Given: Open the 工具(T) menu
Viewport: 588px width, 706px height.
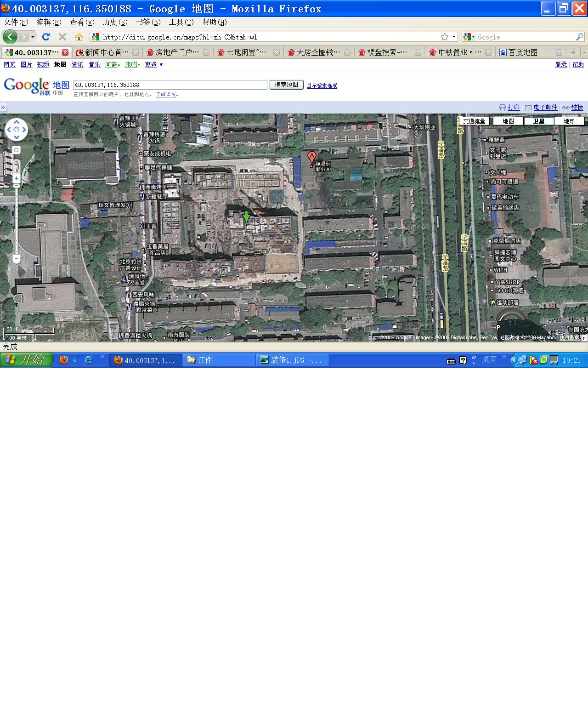Looking at the screenshot, I should click(181, 22).
